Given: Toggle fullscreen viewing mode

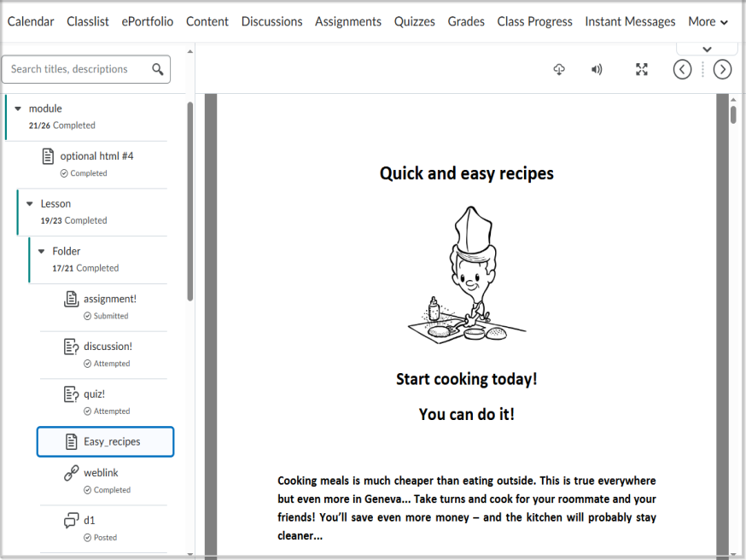Looking at the screenshot, I should click(x=642, y=69).
